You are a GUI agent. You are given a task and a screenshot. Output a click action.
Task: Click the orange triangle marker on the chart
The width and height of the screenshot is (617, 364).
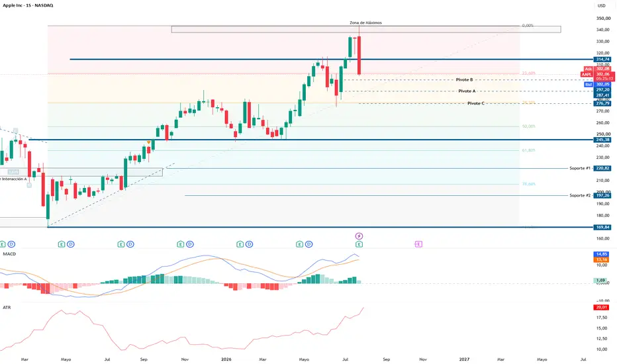[149, 142]
